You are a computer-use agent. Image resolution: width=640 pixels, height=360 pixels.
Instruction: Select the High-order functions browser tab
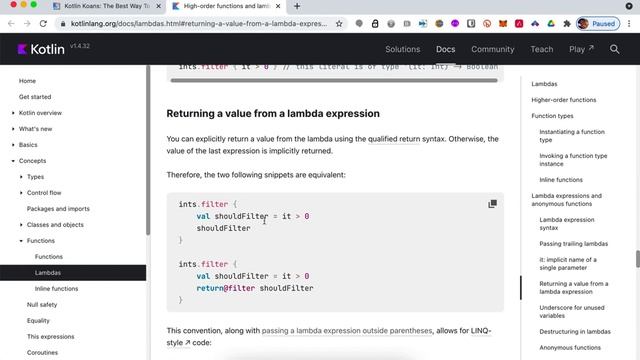click(x=227, y=6)
